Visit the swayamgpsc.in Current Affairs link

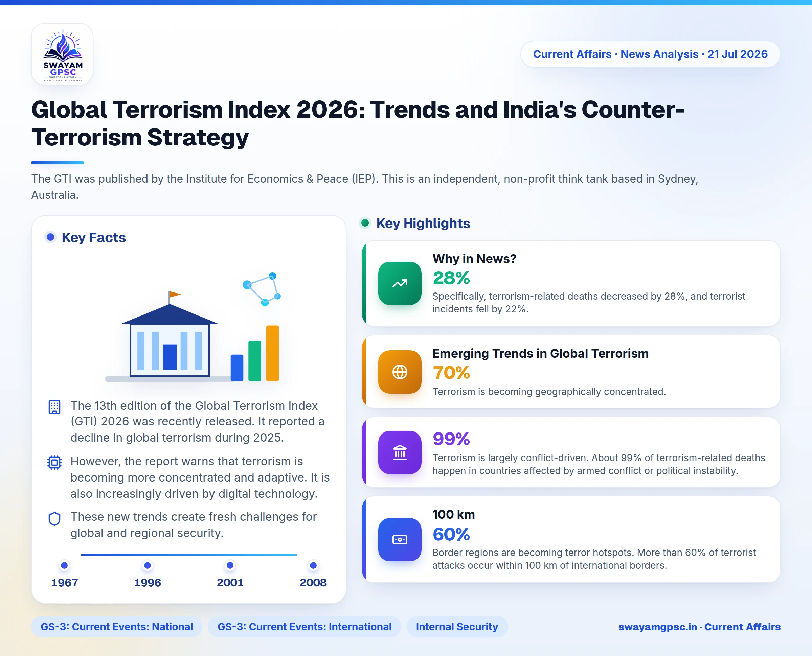699,627
